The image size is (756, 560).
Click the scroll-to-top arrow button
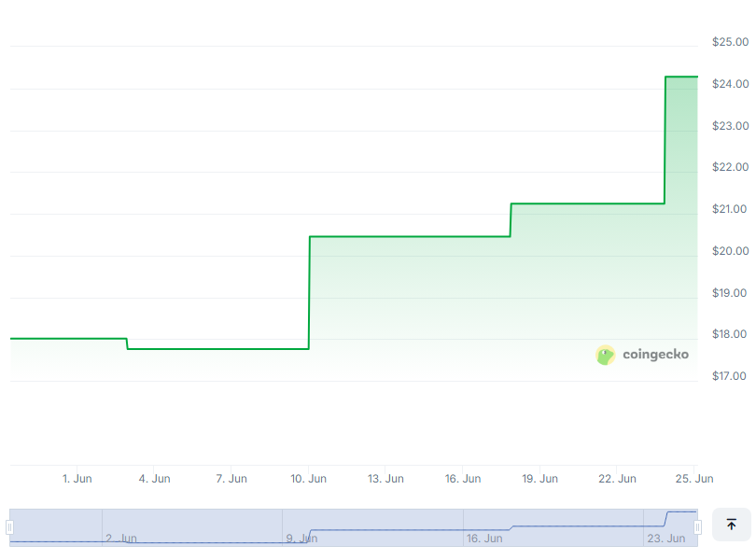pos(731,525)
